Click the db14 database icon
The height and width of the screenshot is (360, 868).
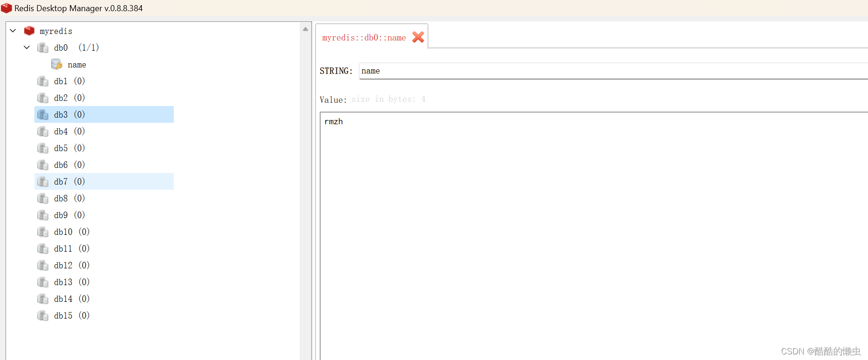tap(43, 299)
